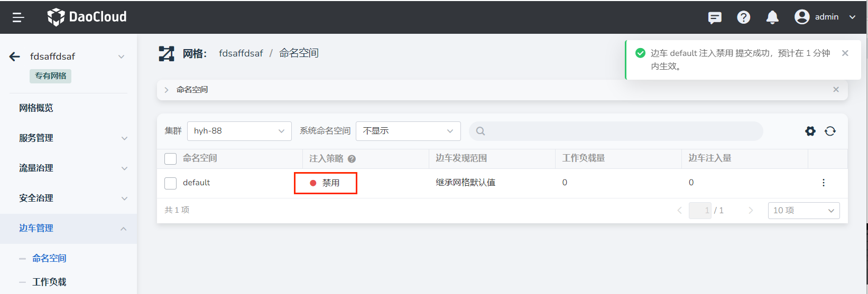Click the injection policy help icon
The height and width of the screenshot is (294, 868).
tap(352, 159)
